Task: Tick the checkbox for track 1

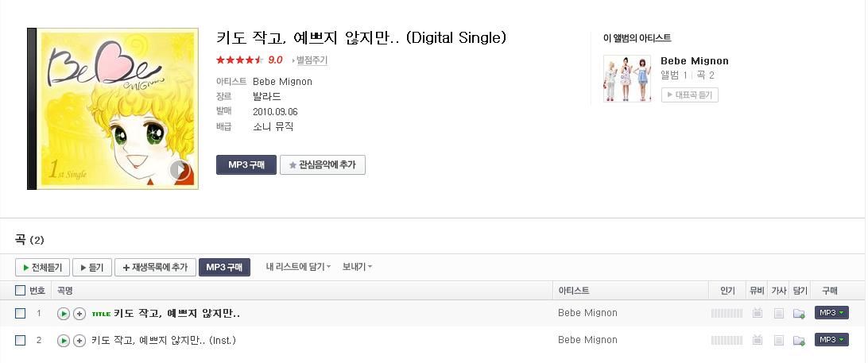Action: click(x=21, y=313)
